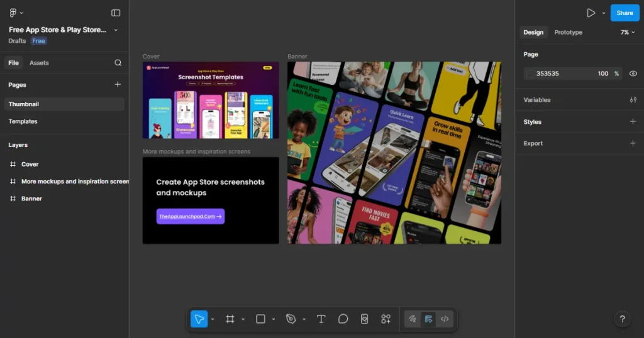This screenshot has height=338, width=644.
Task: Switch to the Design tab
Action: click(x=533, y=32)
